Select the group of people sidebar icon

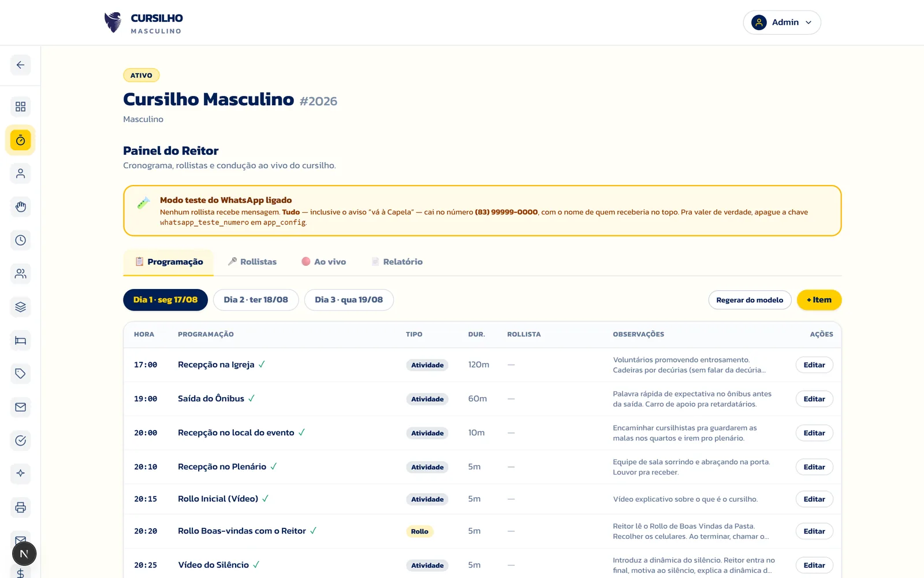point(20,273)
